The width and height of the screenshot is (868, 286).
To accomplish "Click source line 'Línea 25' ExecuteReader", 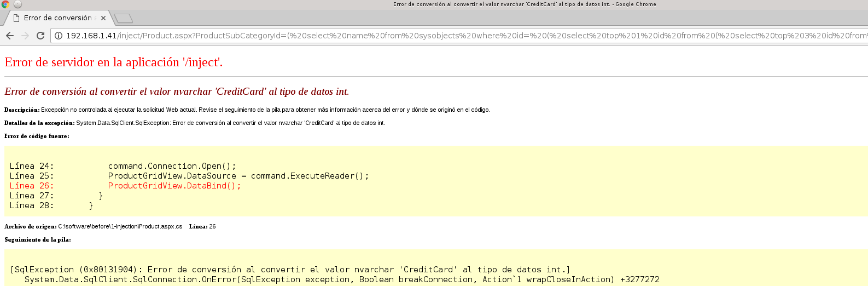I will pos(189,176).
